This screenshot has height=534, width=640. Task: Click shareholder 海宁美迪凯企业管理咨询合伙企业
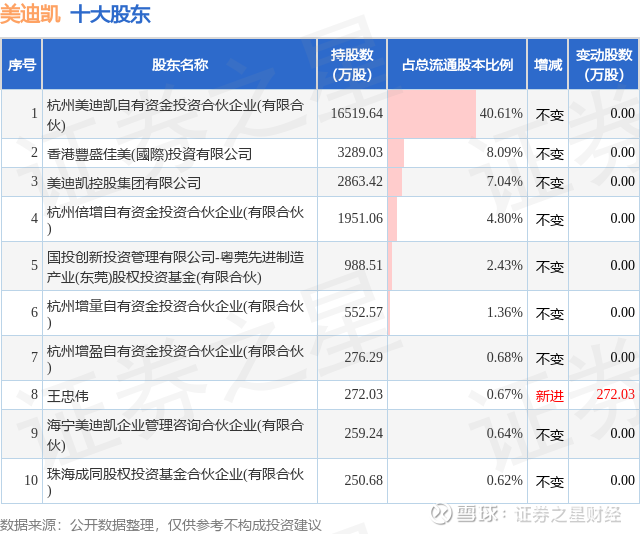[175, 434]
